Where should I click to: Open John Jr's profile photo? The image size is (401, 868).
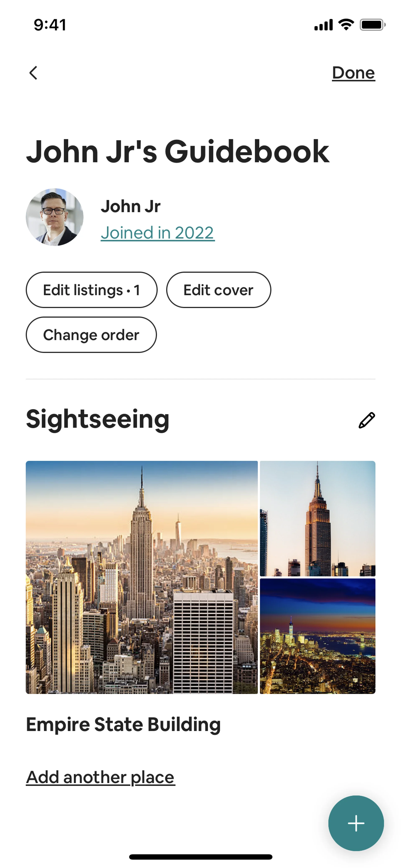tap(55, 217)
